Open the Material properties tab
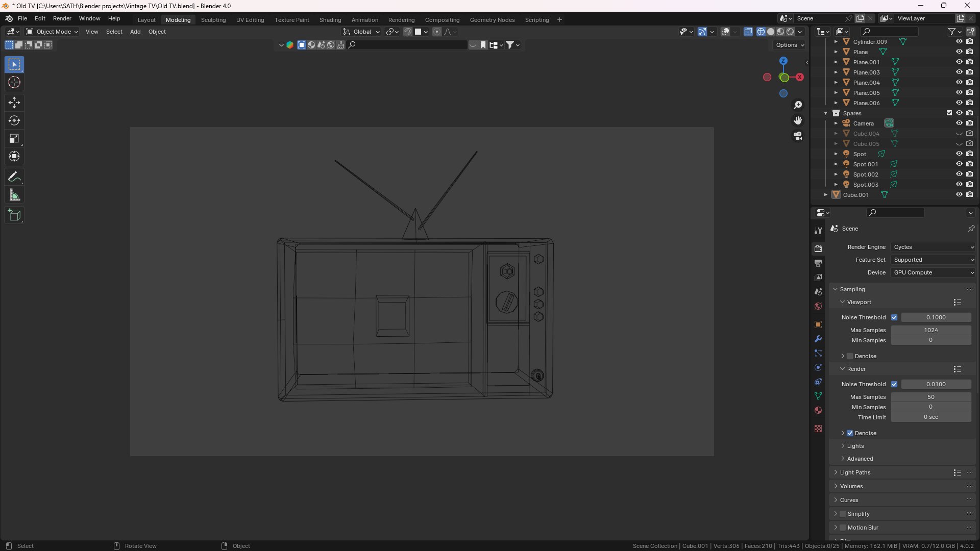This screenshot has height=551, width=980. coord(818,410)
